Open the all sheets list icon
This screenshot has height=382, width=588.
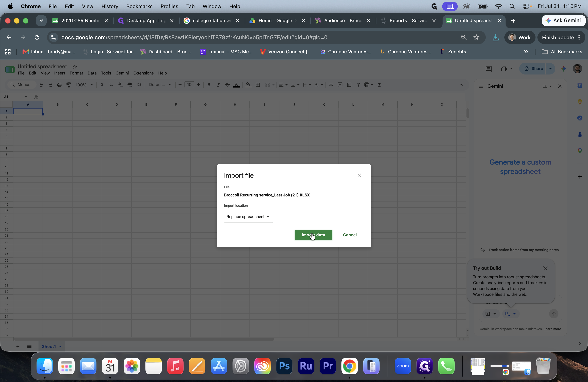click(29, 346)
